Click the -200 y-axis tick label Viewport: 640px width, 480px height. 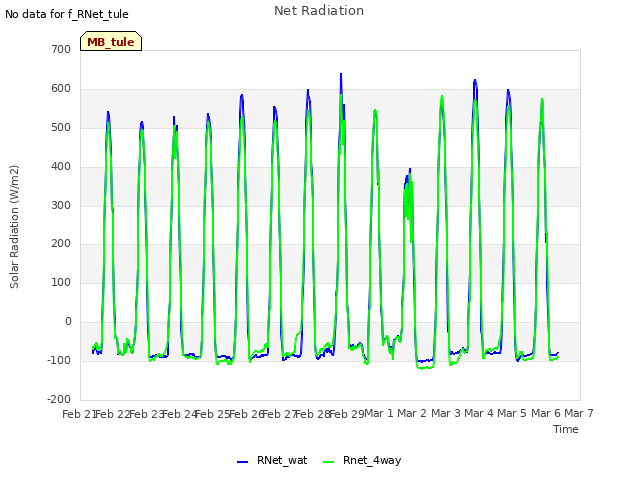point(59,399)
